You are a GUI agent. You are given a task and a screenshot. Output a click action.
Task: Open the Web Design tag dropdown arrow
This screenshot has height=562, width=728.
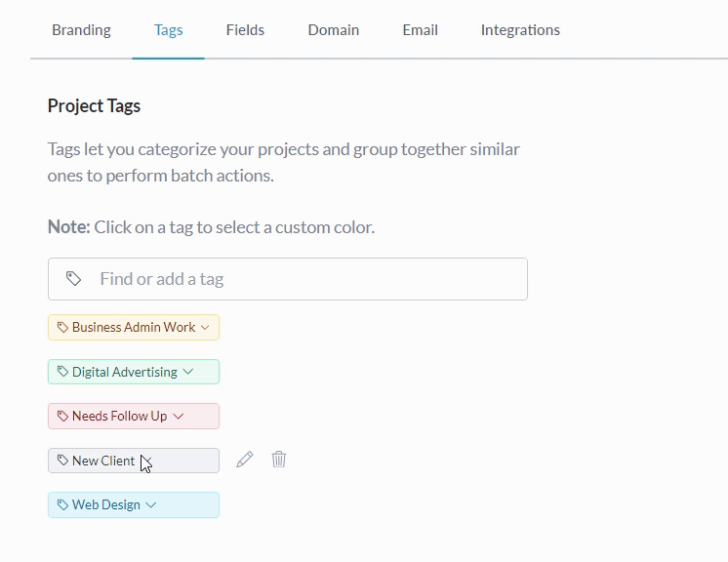[150, 505]
